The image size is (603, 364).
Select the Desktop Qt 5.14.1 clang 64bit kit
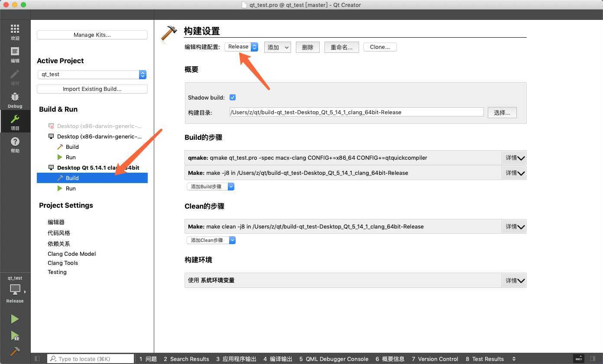pyautogui.click(x=98, y=168)
